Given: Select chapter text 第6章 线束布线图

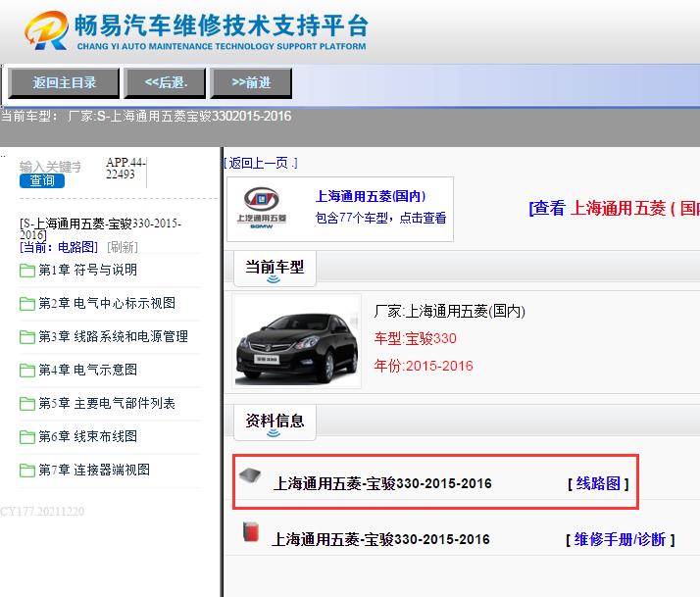Looking at the screenshot, I should click(x=87, y=436).
